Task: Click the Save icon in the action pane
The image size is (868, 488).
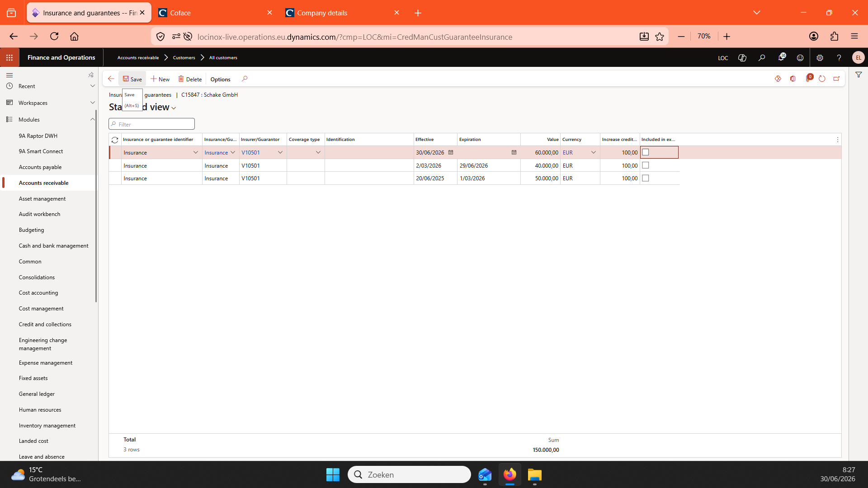Action: 126,79
